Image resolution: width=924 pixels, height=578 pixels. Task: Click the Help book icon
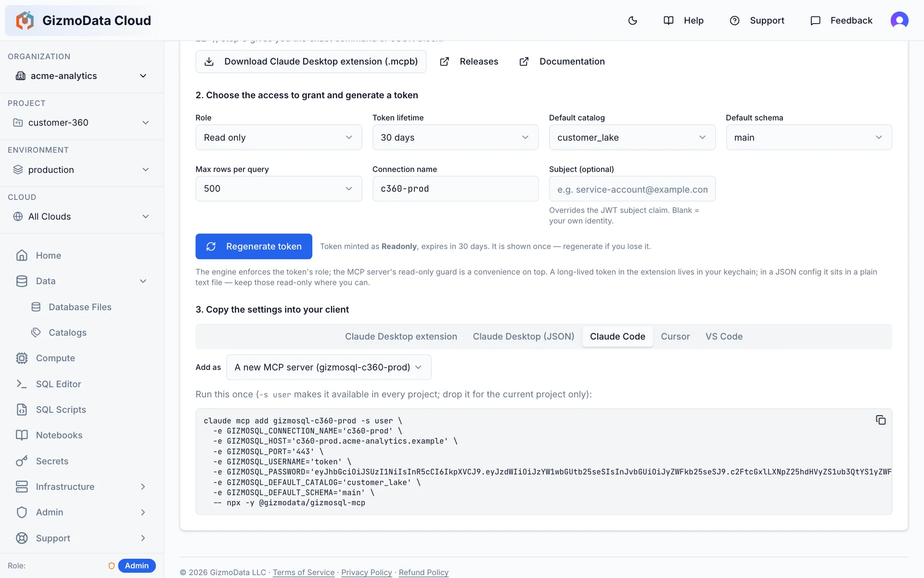[668, 20]
